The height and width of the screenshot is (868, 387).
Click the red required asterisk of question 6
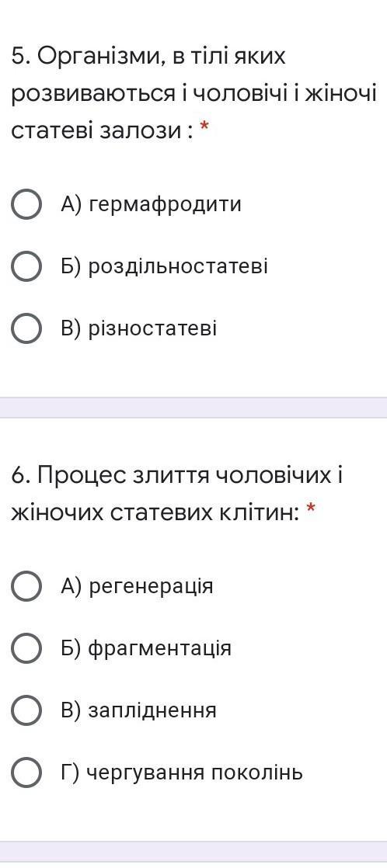pyautogui.click(x=311, y=509)
